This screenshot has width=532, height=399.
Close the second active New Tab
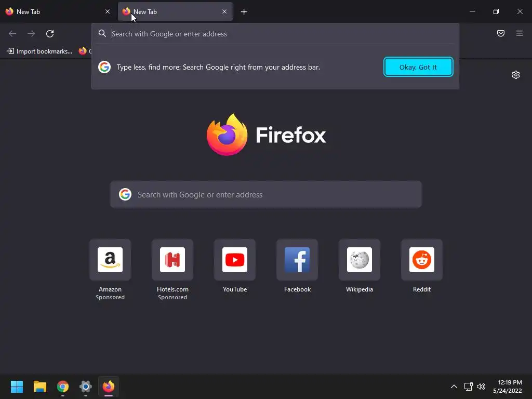(224, 11)
